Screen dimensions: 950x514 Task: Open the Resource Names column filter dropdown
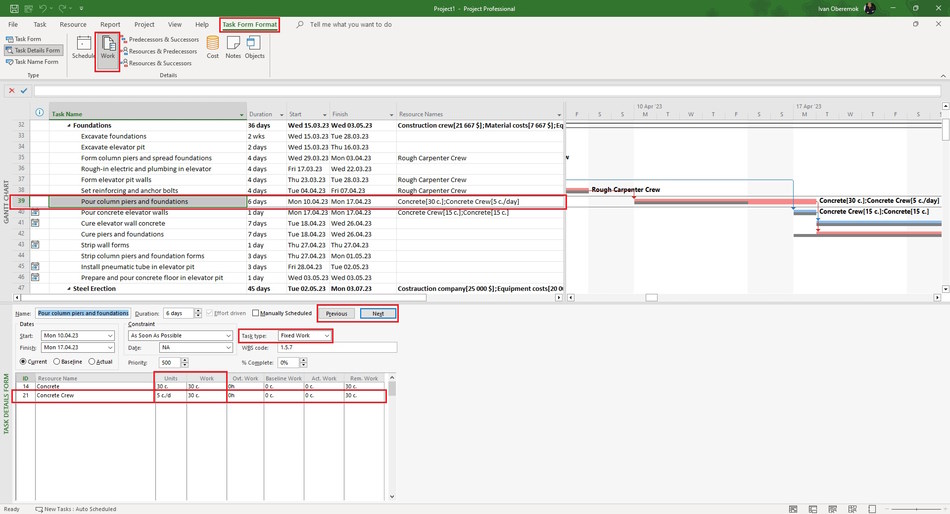click(x=559, y=115)
